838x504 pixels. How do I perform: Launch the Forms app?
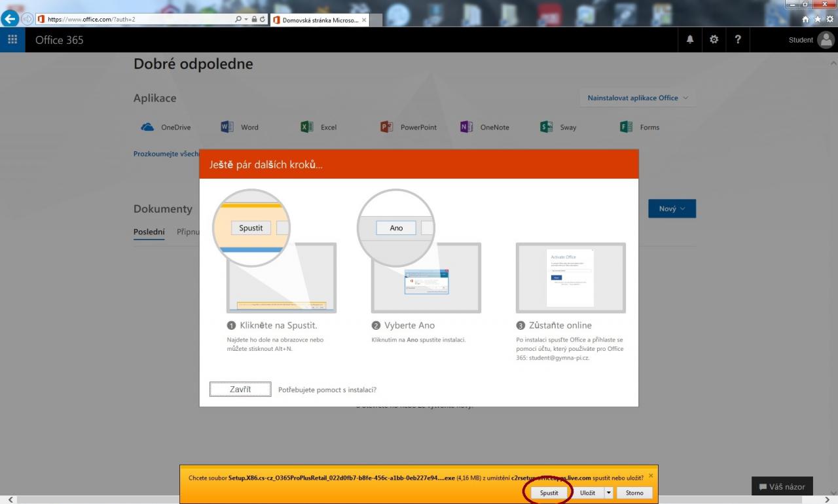[640, 127]
